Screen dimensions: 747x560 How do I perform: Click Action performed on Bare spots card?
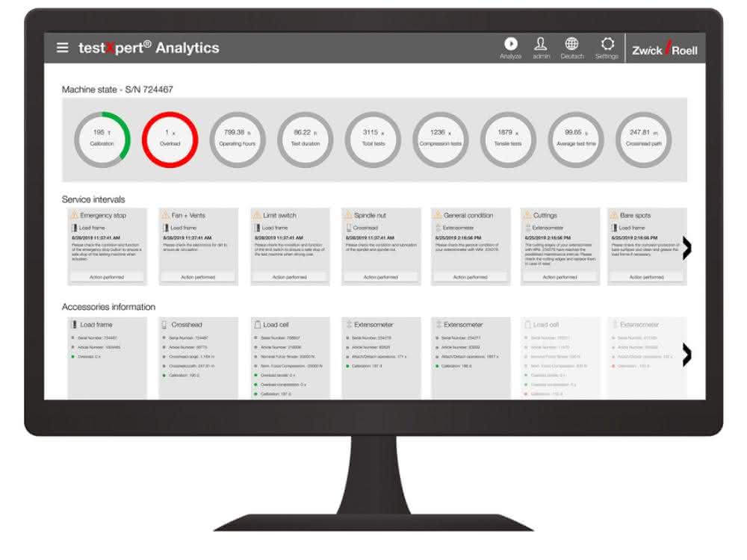coord(646,277)
